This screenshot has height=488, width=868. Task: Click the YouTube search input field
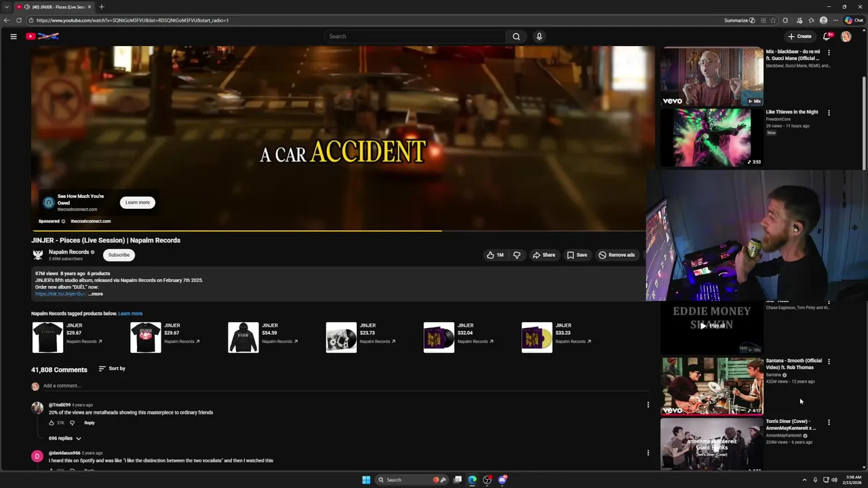click(x=414, y=37)
